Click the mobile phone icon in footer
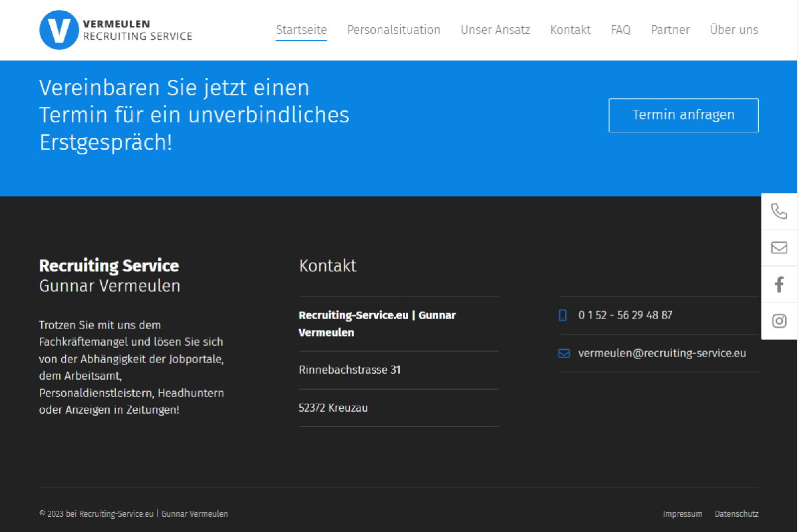Screen dimensions: 798x532 click(563, 315)
